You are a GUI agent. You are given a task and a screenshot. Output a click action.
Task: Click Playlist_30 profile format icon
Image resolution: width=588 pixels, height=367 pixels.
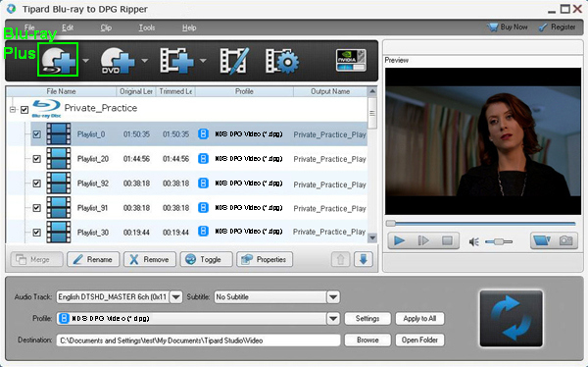(x=203, y=231)
